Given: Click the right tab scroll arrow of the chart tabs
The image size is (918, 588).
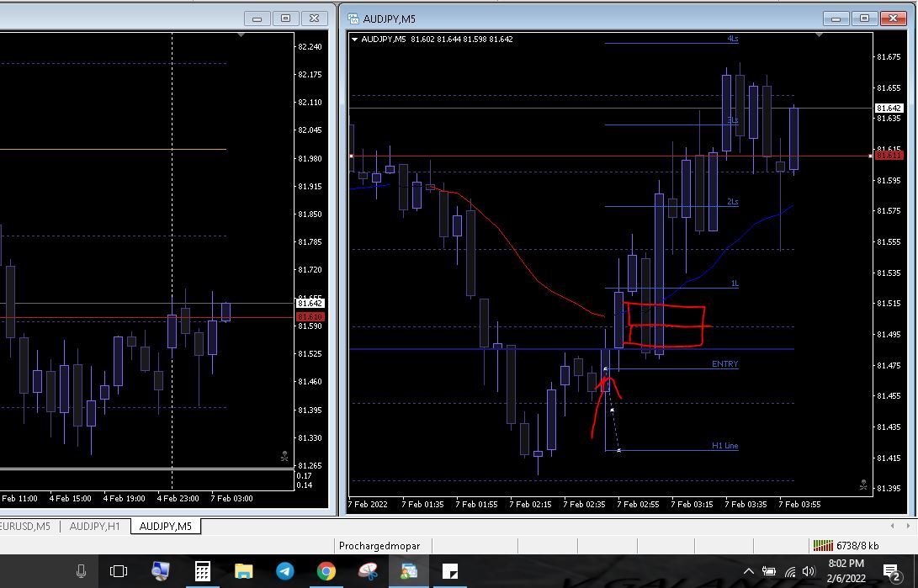Looking at the screenshot, I should (908, 526).
